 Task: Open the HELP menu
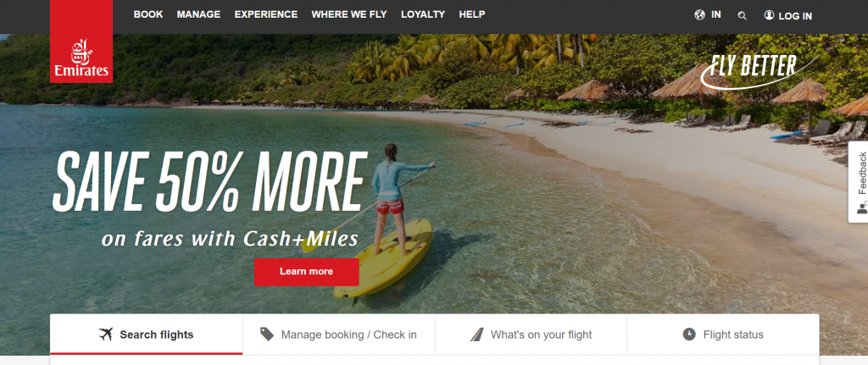click(472, 14)
